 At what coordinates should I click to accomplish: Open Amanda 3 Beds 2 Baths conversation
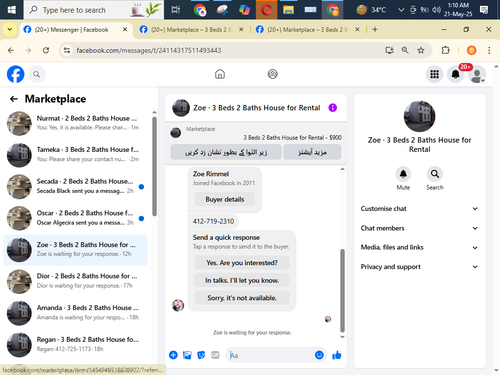click(75, 313)
